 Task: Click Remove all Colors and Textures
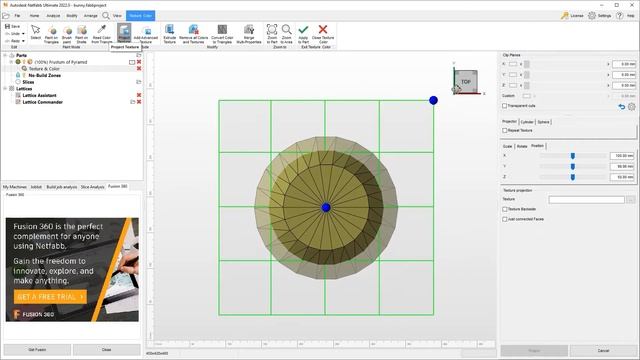pos(193,34)
